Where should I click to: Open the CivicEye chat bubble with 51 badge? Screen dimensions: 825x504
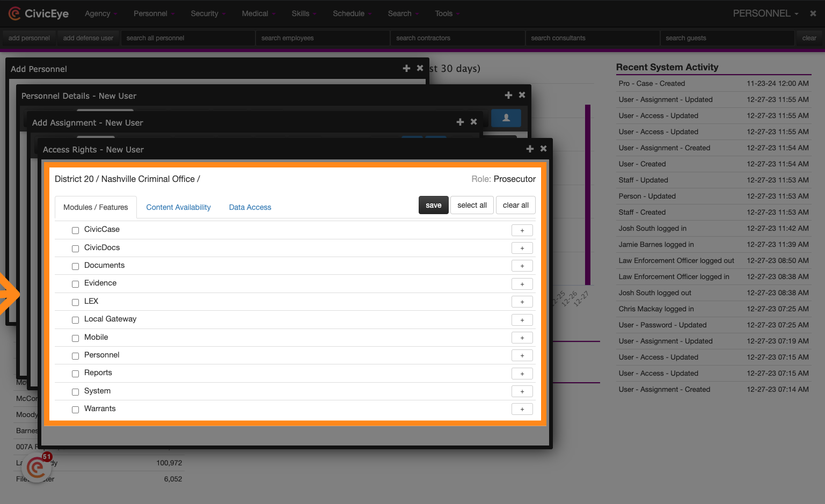coord(36,468)
